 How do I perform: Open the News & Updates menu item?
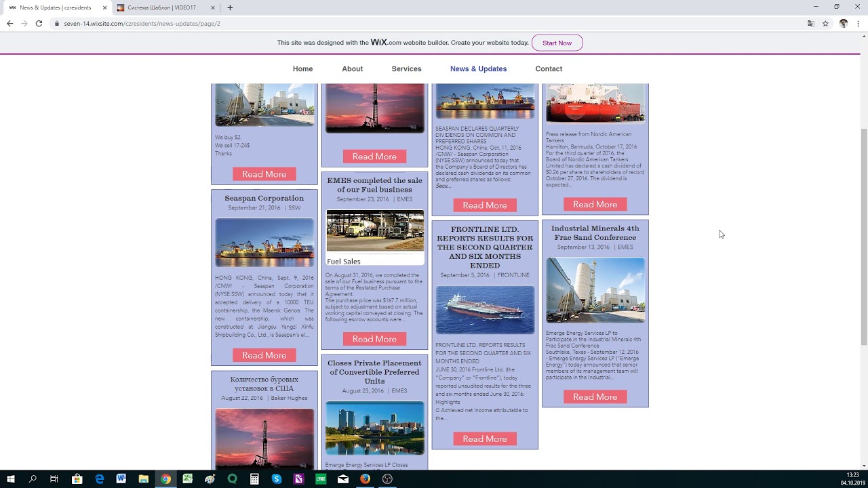coord(478,68)
